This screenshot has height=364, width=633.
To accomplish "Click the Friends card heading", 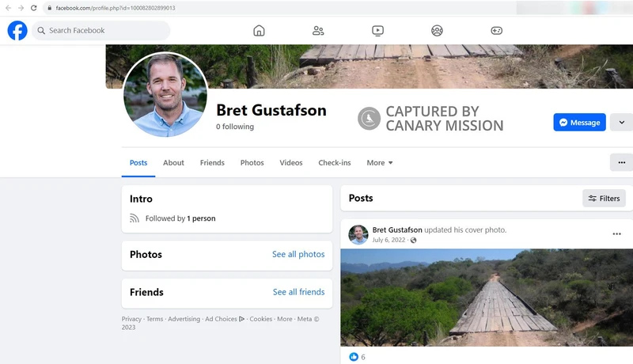I will (x=146, y=292).
